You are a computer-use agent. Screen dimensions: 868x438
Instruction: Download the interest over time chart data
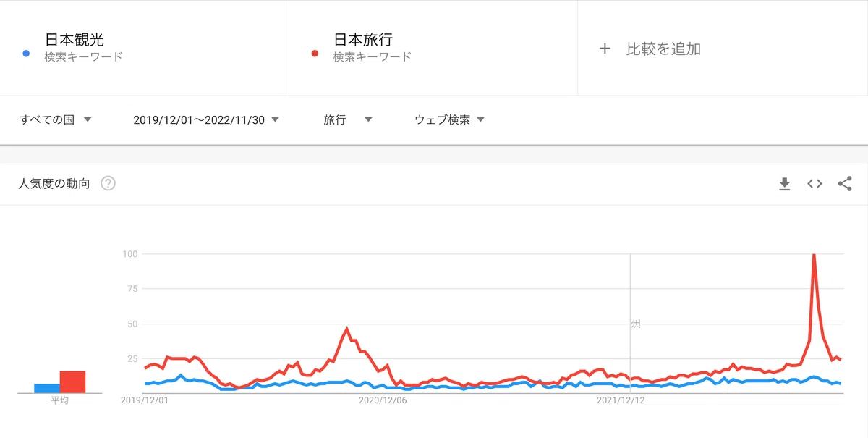784,184
